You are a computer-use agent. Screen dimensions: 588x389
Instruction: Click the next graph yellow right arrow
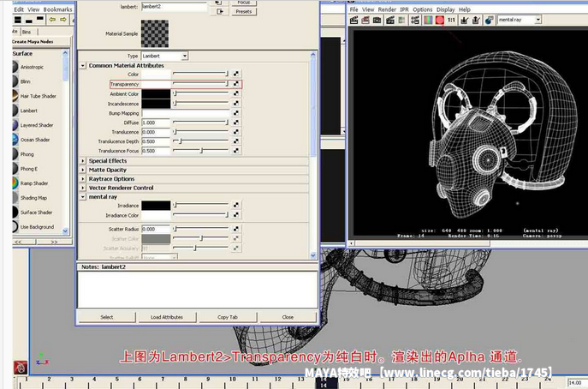tap(63, 20)
